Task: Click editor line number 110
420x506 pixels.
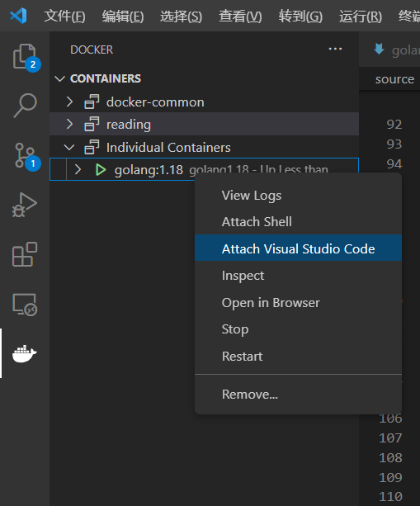Action: click(x=390, y=496)
